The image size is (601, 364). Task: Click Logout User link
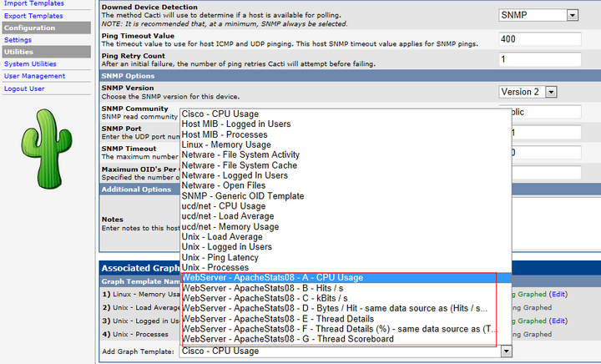(x=24, y=88)
